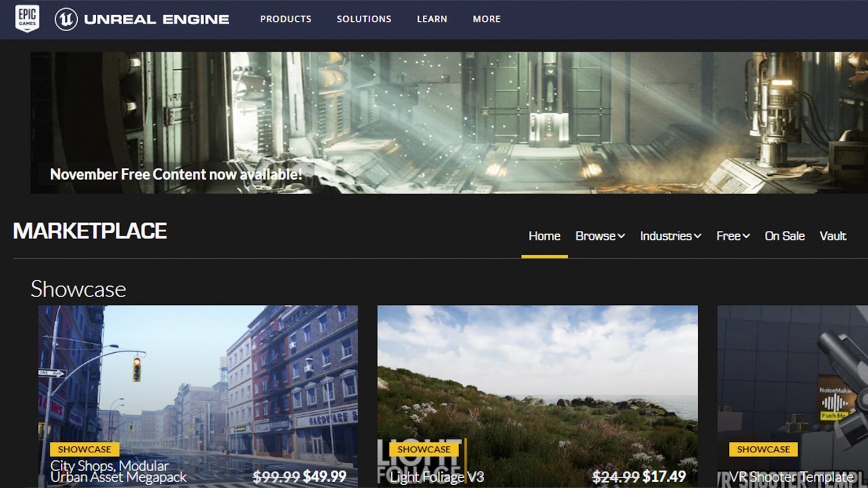Open the VR Shooter Template thumbnail
868x488 pixels.
point(792,397)
